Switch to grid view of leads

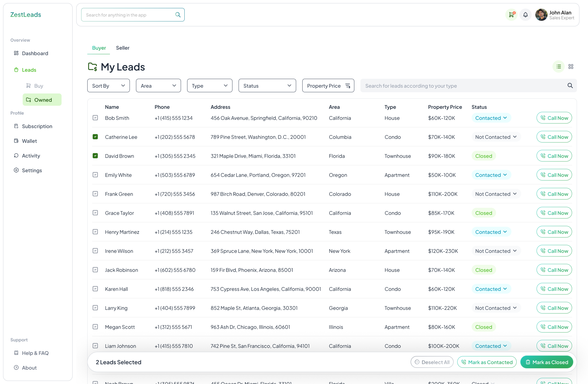click(571, 67)
